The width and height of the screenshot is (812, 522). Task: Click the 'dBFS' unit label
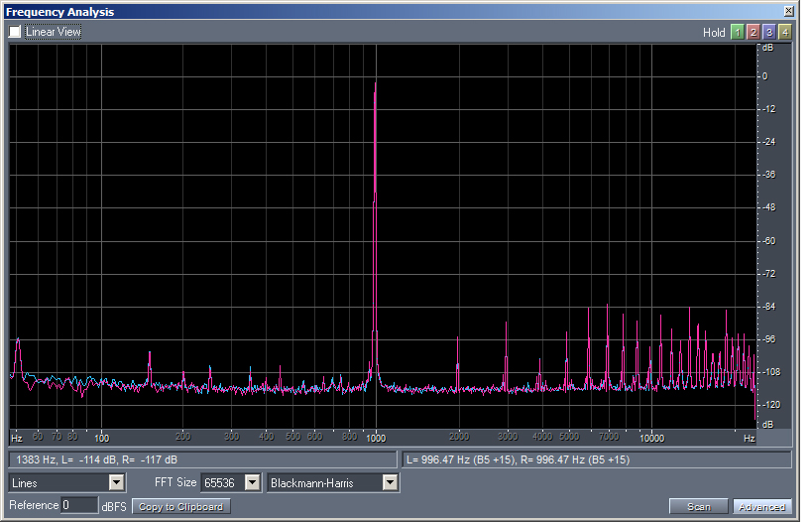pos(114,506)
